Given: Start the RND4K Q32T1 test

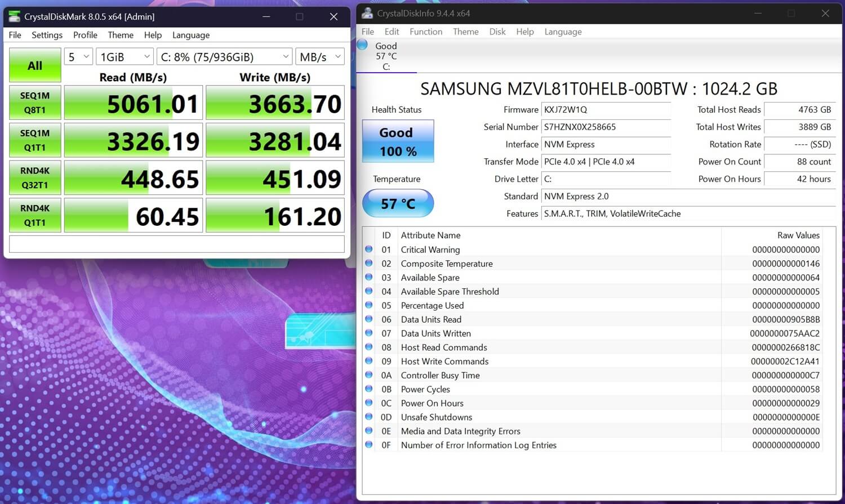Looking at the screenshot, I should (x=35, y=177).
